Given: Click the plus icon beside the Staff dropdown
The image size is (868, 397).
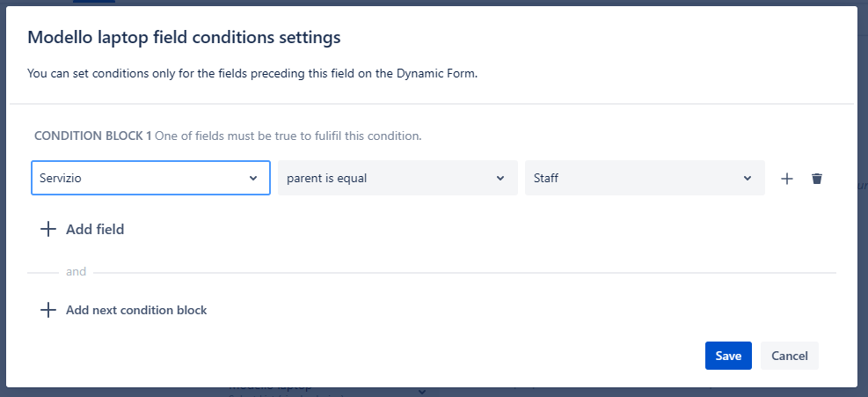Looking at the screenshot, I should tap(787, 179).
